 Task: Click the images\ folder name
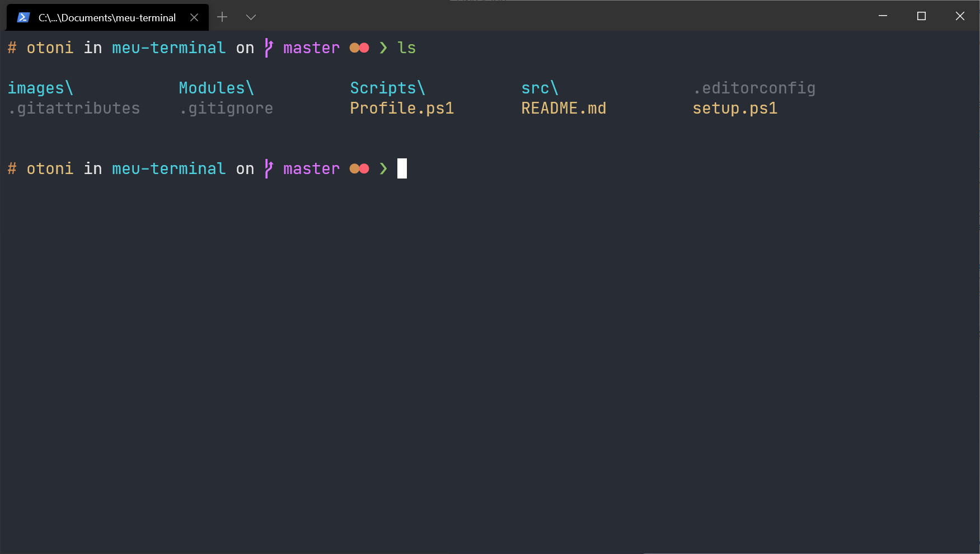point(40,88)
